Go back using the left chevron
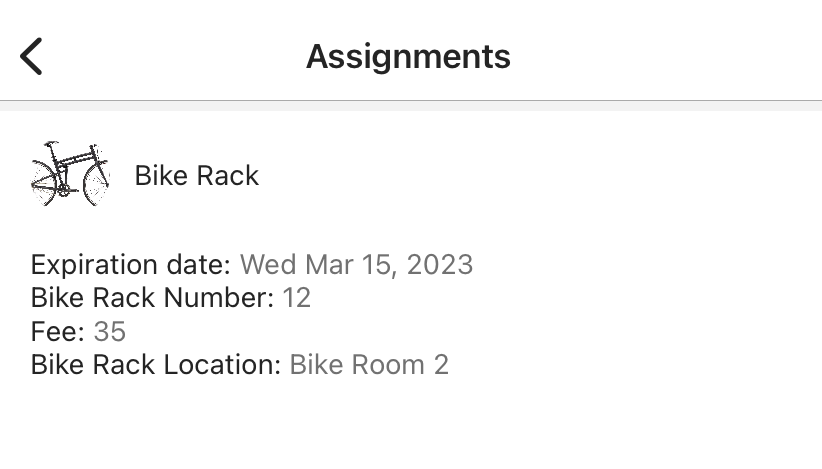 (x=32, y=56)
